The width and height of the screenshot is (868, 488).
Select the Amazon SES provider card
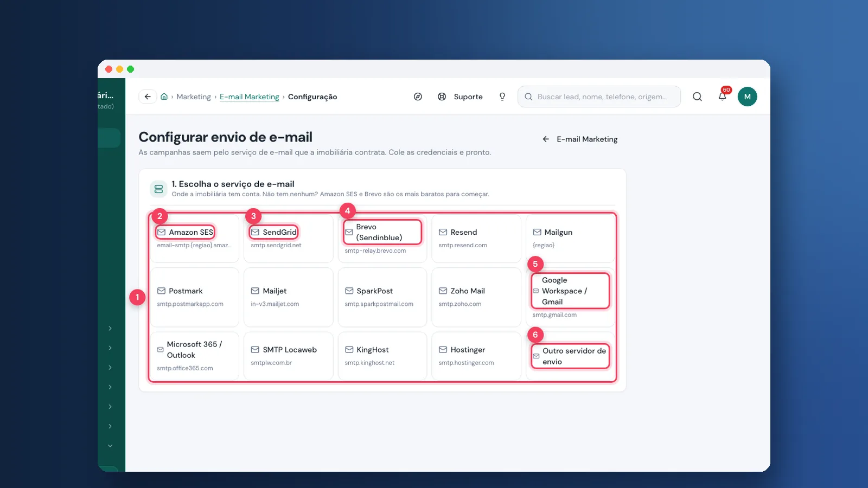point(194,239)
